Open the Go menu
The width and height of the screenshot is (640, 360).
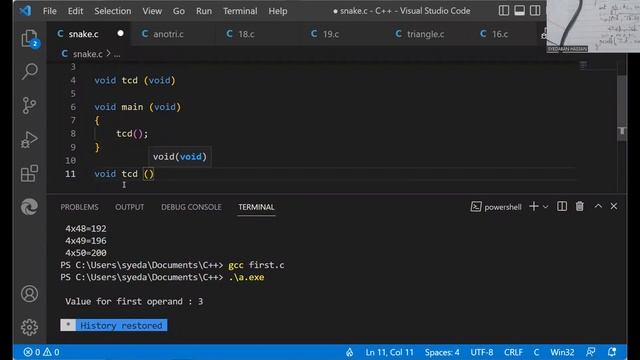(x=179, y=11)
